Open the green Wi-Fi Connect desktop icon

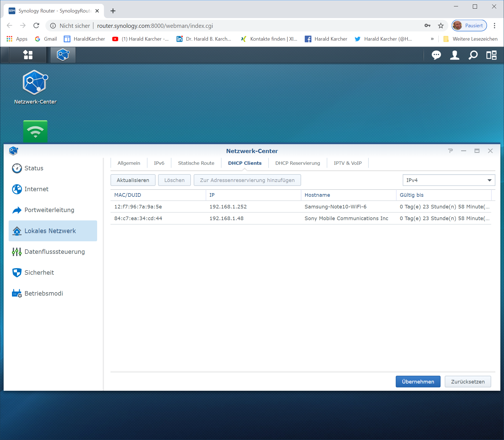tap(35, 131)
